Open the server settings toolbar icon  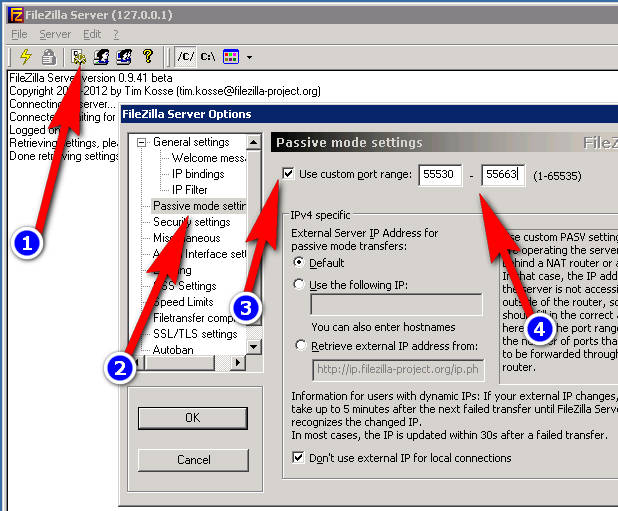click(79, 57)
